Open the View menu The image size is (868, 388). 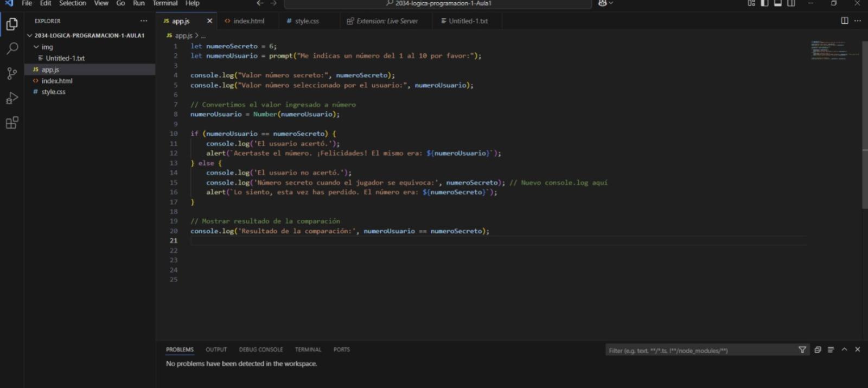pos(101,3)
